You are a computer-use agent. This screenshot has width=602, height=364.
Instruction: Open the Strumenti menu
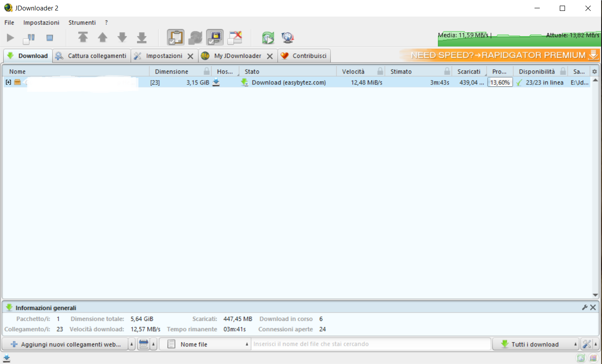[x=82, y=22]
